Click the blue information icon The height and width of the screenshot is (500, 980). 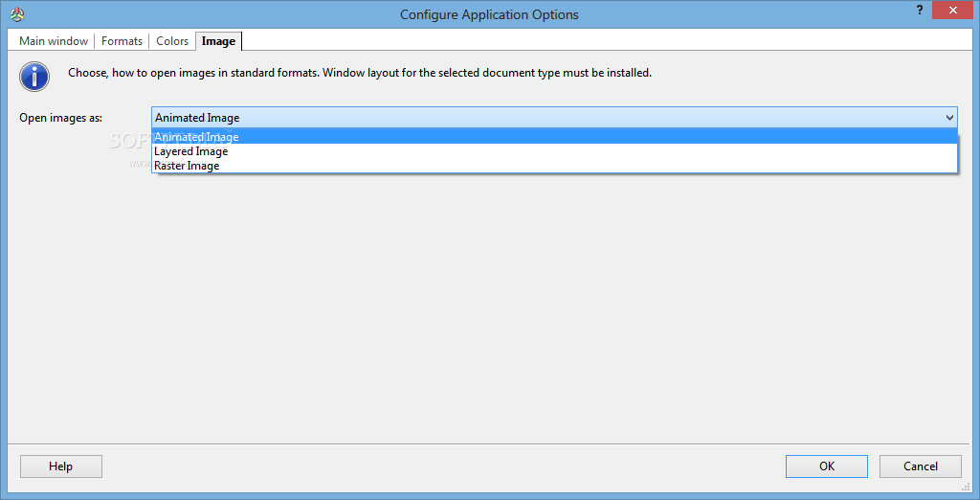click(x=34, y=77)
